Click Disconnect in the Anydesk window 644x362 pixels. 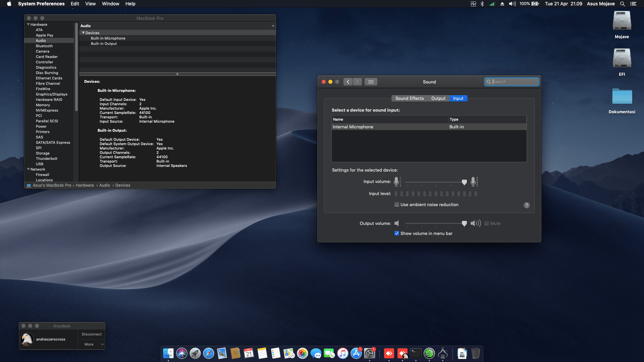point(92,334)
